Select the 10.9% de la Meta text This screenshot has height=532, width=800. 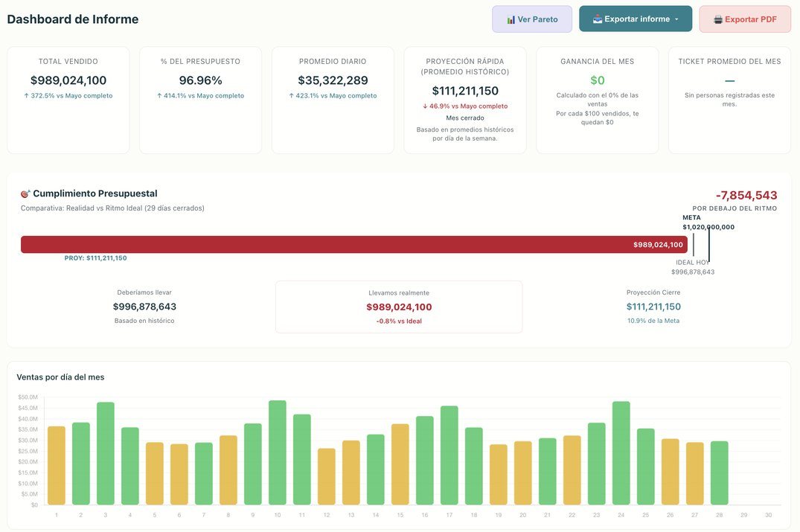pyautogui.click(x=653, y=321)
